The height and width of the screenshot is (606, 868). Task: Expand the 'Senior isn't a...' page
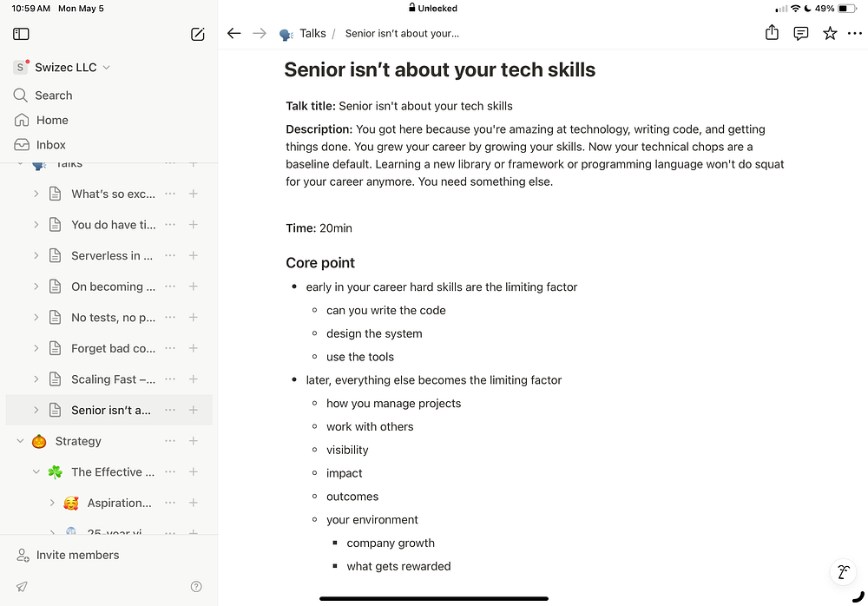36,410
